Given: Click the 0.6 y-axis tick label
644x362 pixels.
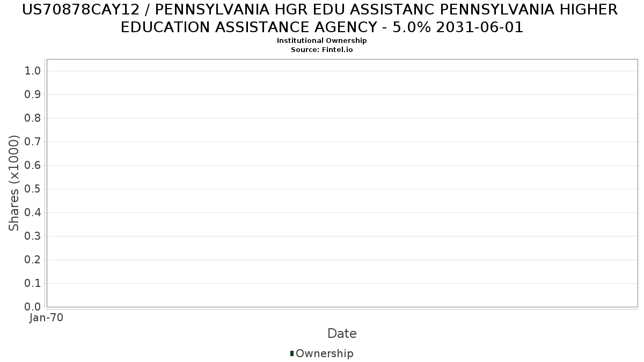Looking at the screenshot, I should point(33,165).
